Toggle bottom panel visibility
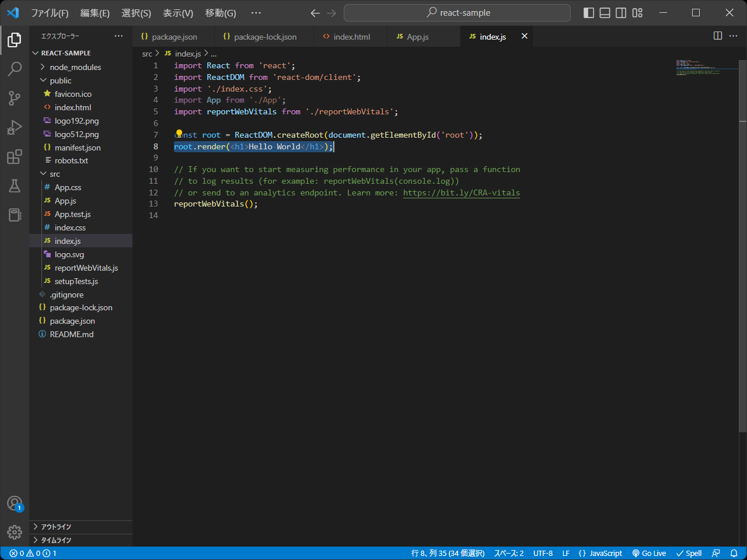 605,13
